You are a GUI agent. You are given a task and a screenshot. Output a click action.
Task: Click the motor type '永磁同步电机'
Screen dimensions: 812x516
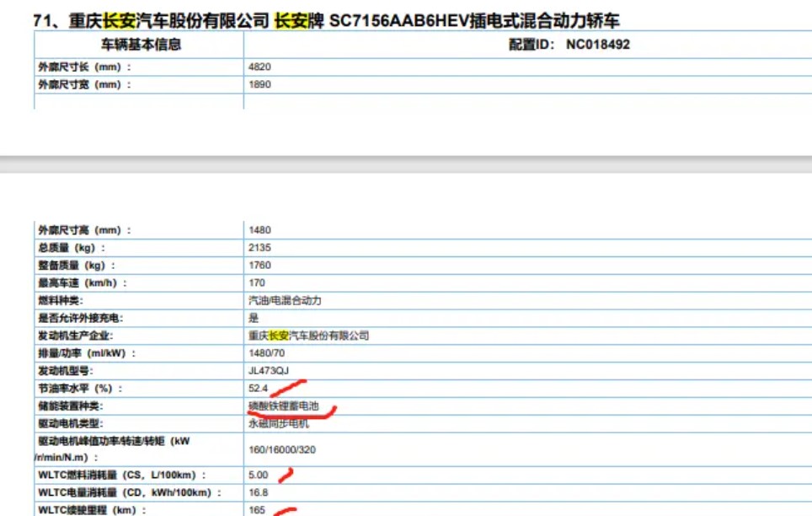(279, 424)
